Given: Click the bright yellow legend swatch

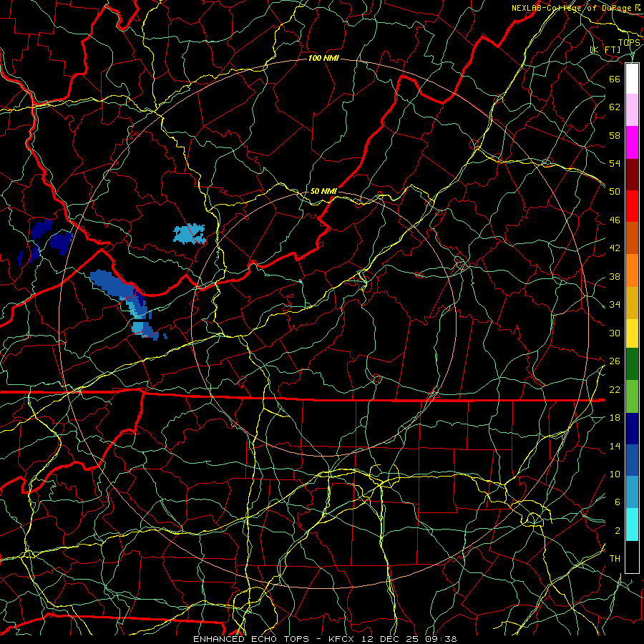Looking at the screenshot, I should coord(632,333).
